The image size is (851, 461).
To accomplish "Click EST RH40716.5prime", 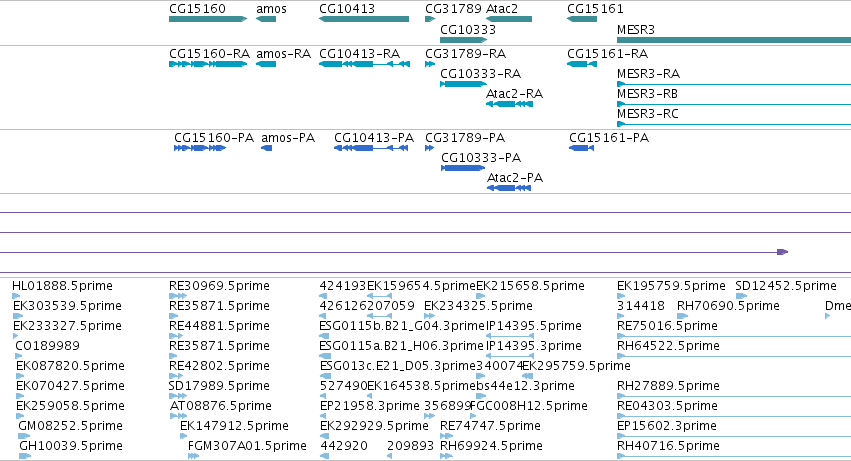I will 669,446.
